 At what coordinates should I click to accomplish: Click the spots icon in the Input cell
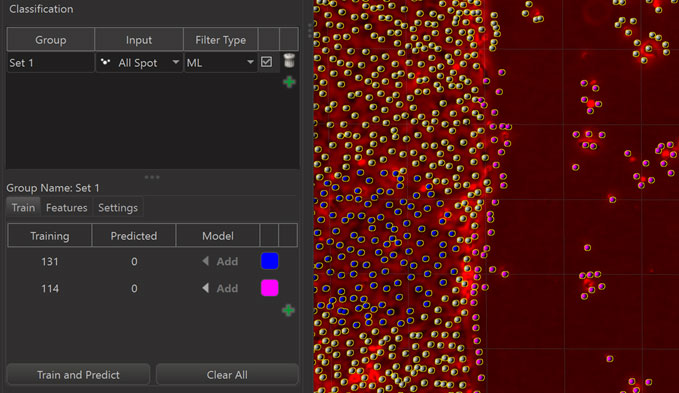coord(106,62)
